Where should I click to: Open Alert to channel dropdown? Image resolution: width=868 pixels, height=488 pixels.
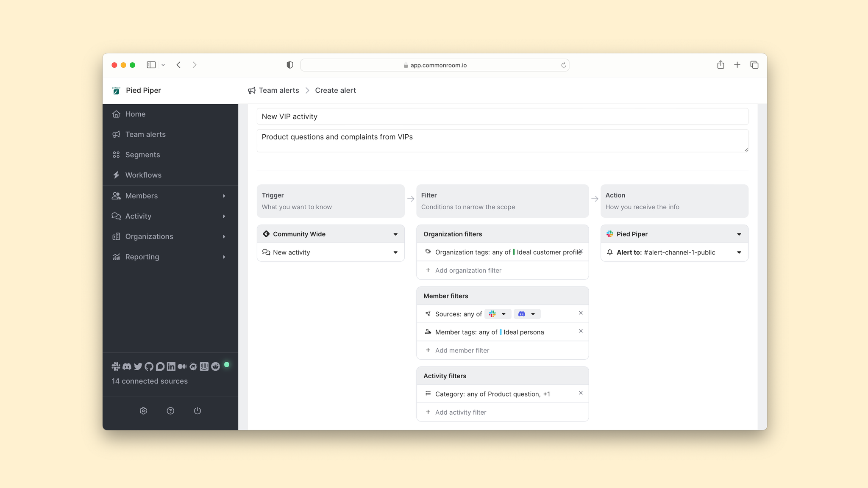click(739, 252)
